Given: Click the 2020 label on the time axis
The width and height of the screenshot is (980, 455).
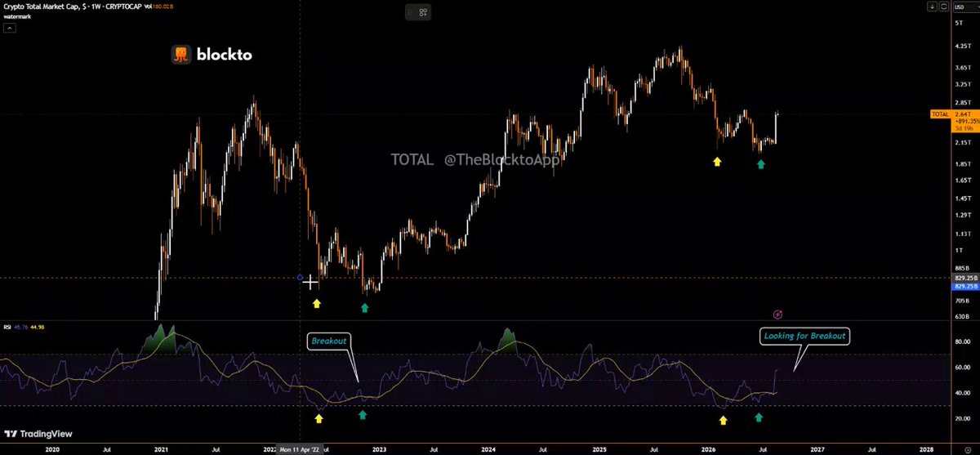Looking at the screenshot, I should 52,449.
